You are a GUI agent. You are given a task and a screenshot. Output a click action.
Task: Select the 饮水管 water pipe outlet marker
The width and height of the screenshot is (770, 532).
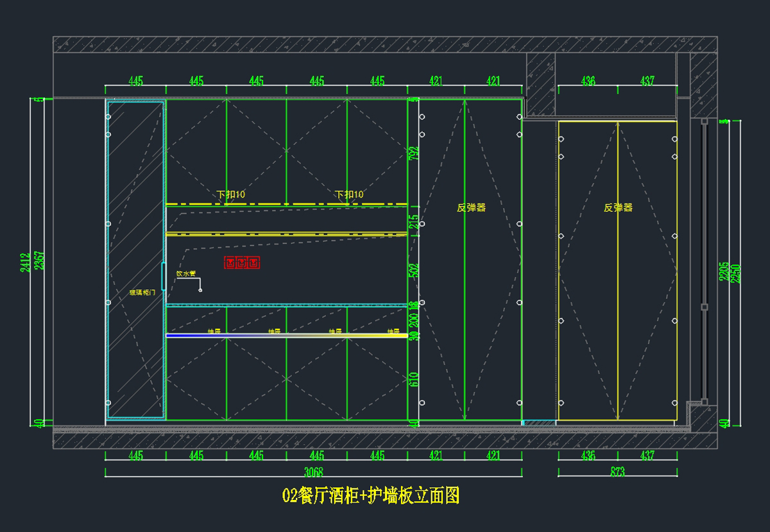[x=200, y=290]
